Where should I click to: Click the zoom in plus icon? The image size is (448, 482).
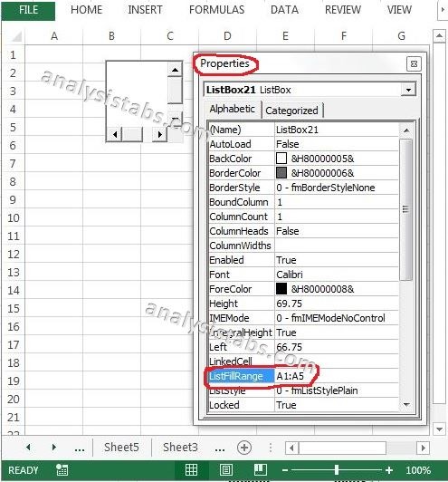[389, 470]
